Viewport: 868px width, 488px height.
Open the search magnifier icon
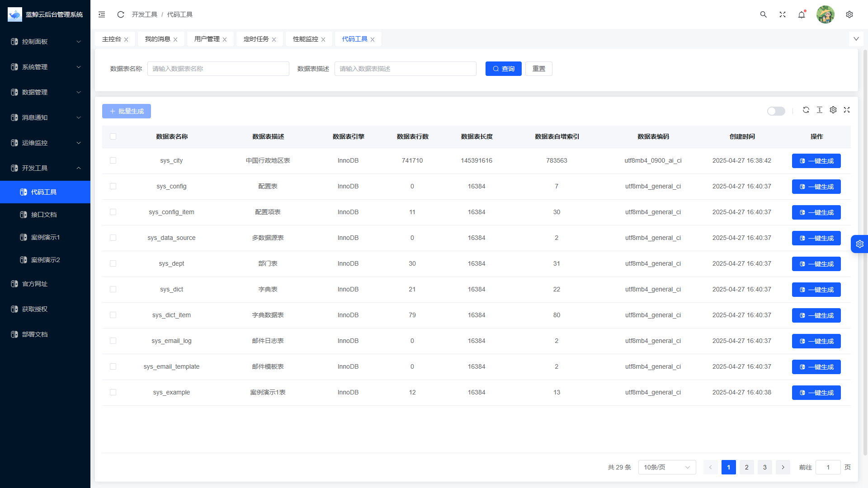[x=764, y=14]
